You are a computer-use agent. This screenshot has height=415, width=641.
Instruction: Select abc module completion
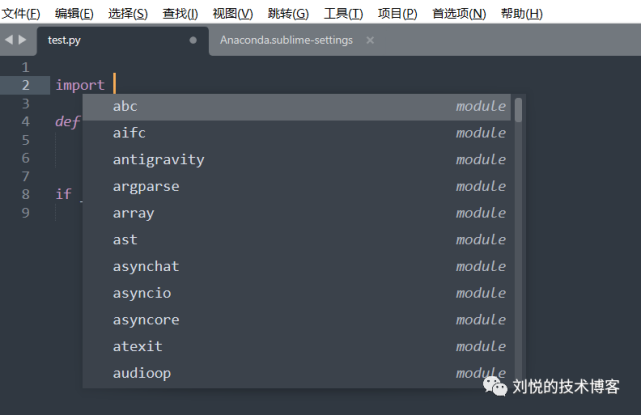coord(296,107)
